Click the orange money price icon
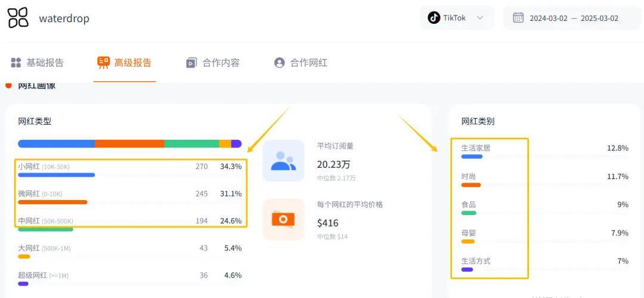This screenshot has height=298, width=644. [283, 219]
